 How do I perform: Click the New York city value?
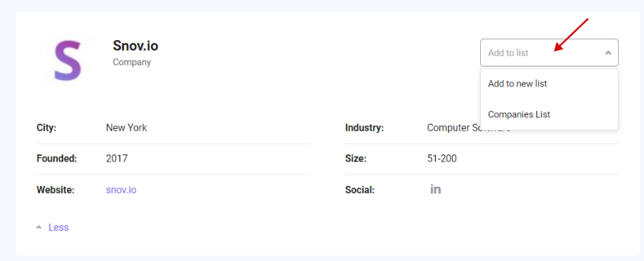pyautogui.click(x=127, y=127)
